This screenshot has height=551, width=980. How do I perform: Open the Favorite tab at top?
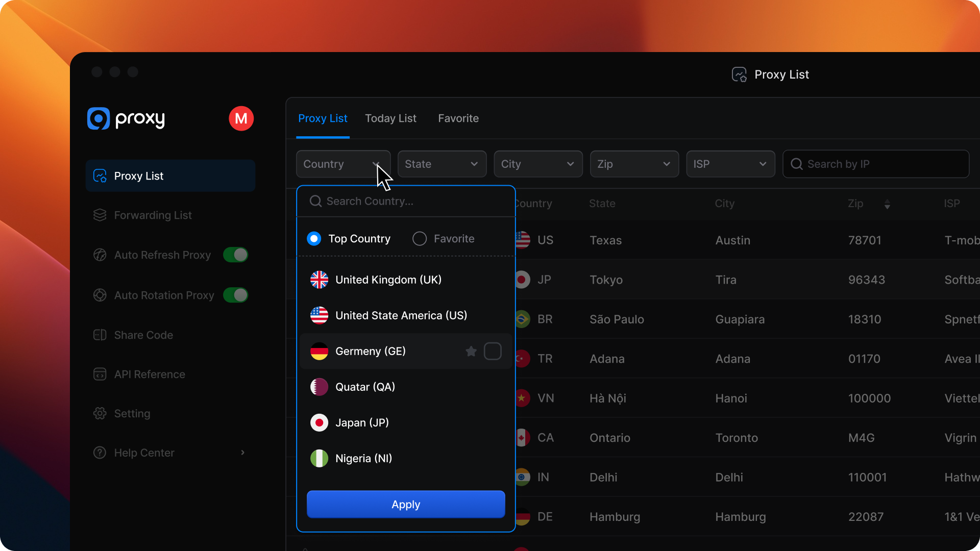tap(458, 118)
